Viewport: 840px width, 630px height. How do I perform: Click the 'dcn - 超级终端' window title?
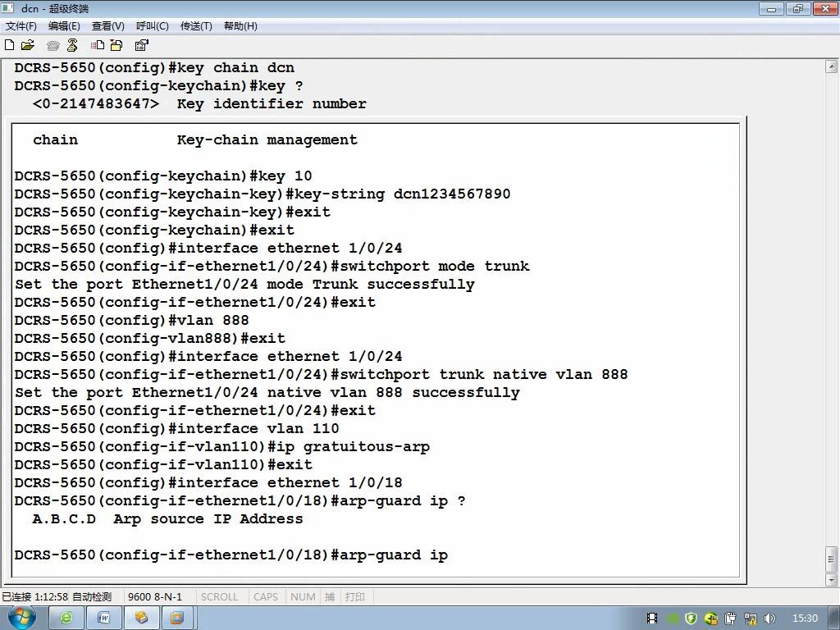click(x=55, y=8)
